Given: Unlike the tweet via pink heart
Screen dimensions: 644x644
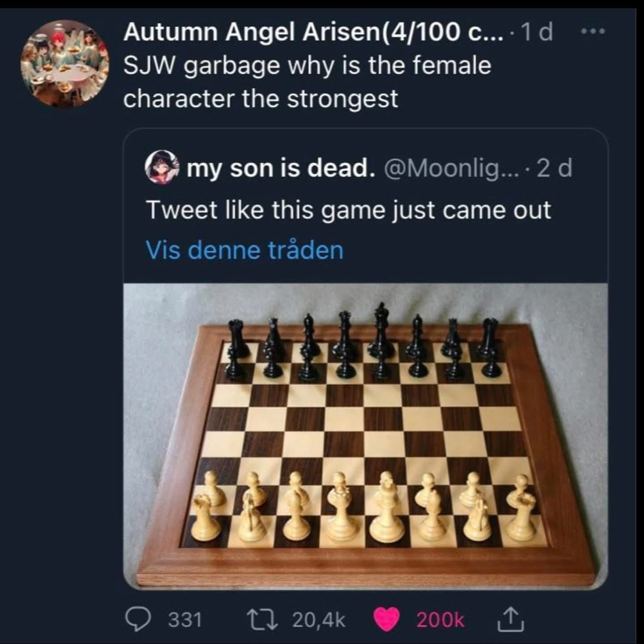Looking at the screenshot, I should pos(386,620).
